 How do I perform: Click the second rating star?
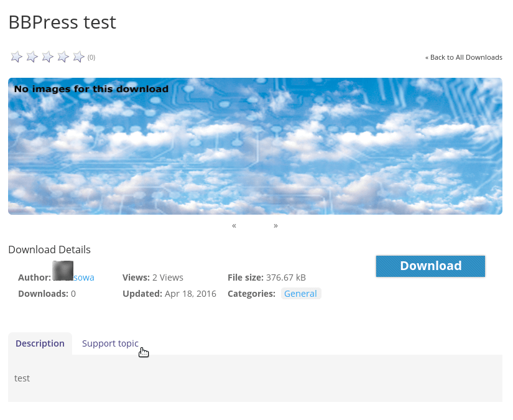(32, 57)
